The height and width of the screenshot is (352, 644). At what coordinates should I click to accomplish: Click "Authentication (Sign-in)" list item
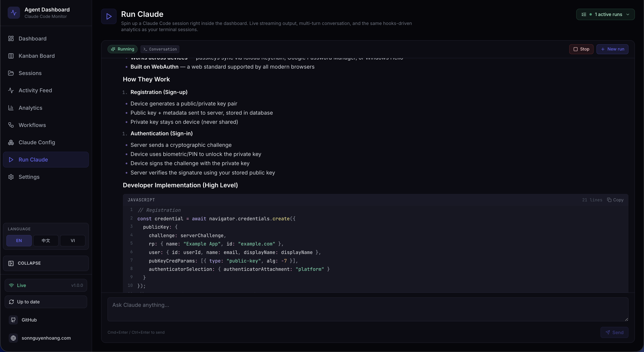coord(161,134)
